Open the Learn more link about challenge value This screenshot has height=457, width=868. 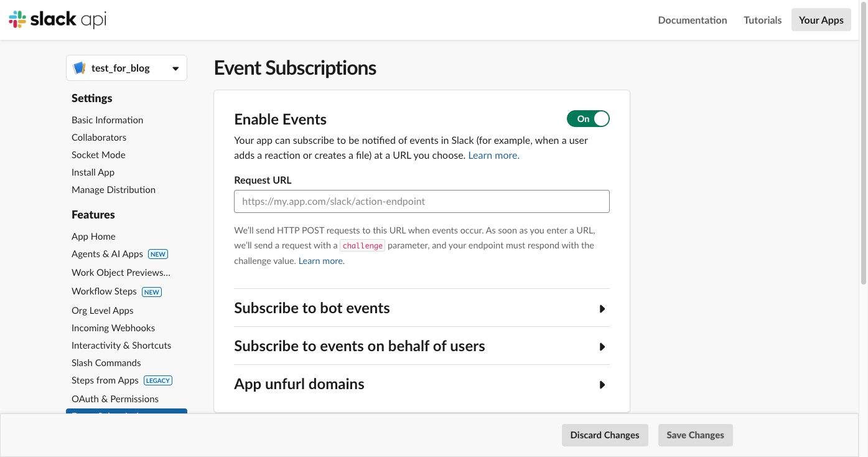click(x=321, y=261)
